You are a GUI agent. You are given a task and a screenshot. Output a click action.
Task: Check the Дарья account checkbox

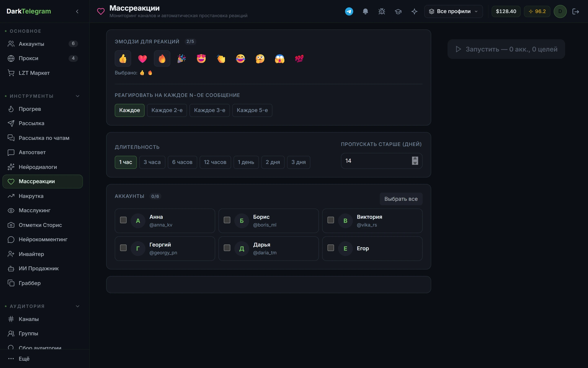coord(227,248)
